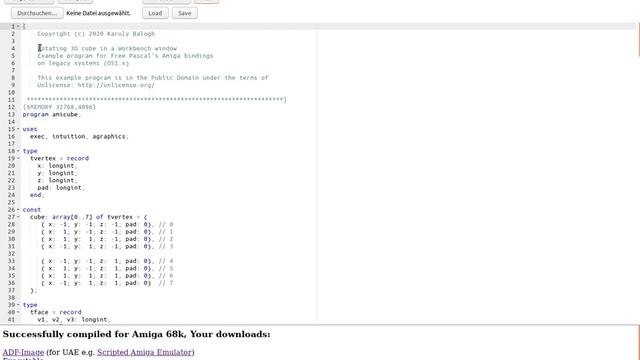Click the 'on legacy systems (OS1.x)' comment line

pos(83,63)
